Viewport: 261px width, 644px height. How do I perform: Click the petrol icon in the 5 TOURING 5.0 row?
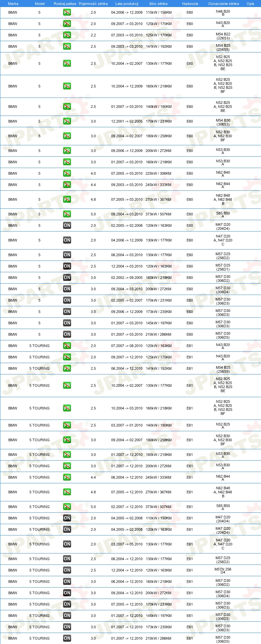[x=67, y=507]
